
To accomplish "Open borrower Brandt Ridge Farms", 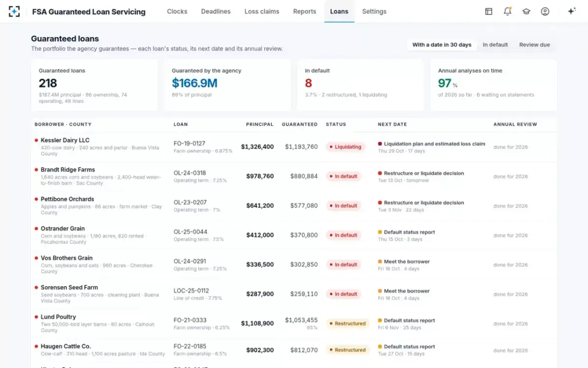I will (68, 170).
